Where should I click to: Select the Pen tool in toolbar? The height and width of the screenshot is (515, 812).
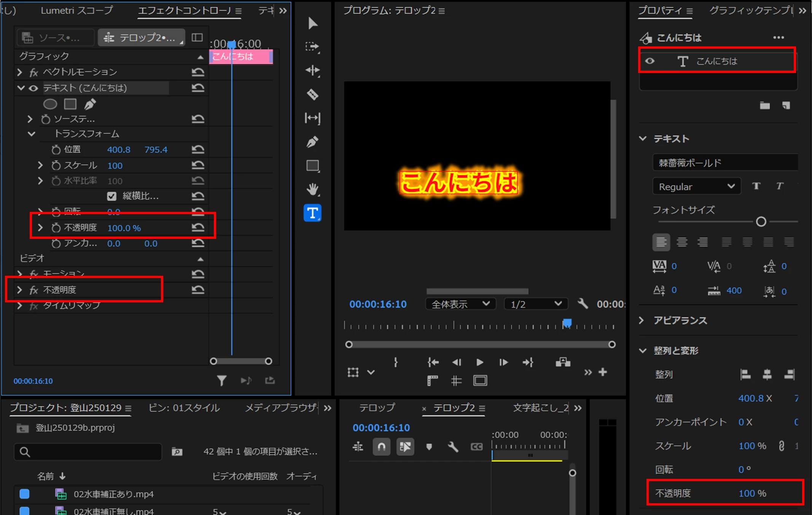(x=312, y=142)
